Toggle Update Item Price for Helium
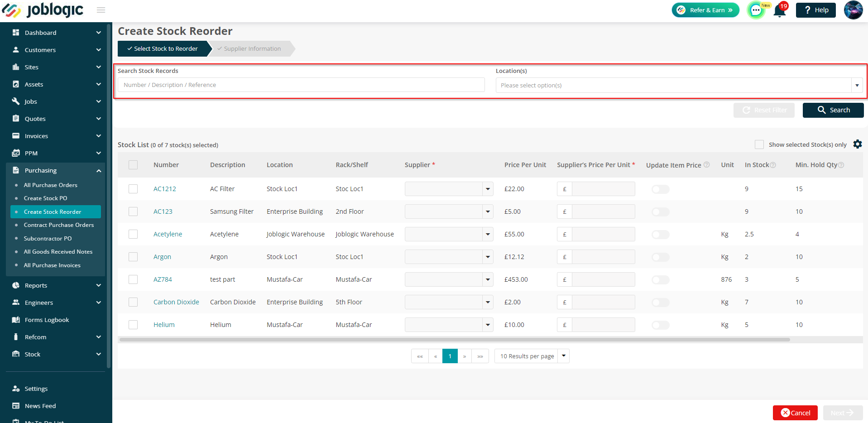The height and width of the screenshot is (423, 868). point(660,325)
